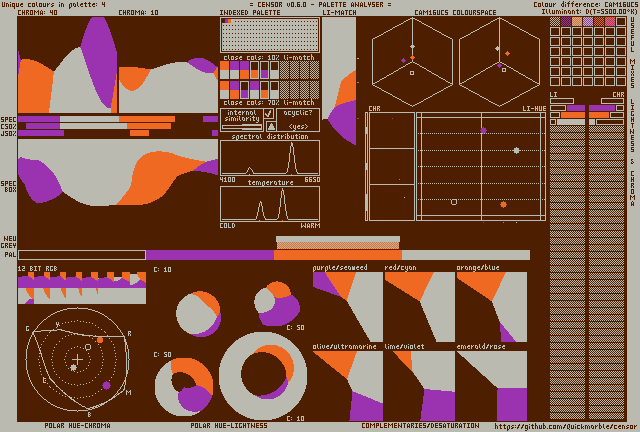Click the 12 BIT RGB strip
Viewport: 640px width, 432px height.
[x=82, y=288]
